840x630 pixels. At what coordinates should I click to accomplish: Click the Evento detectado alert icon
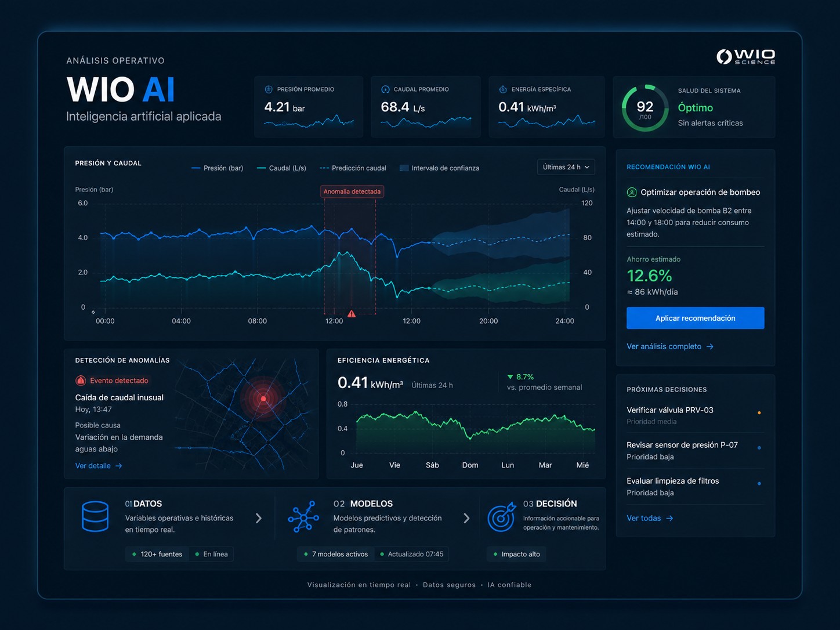click(81, 381)
